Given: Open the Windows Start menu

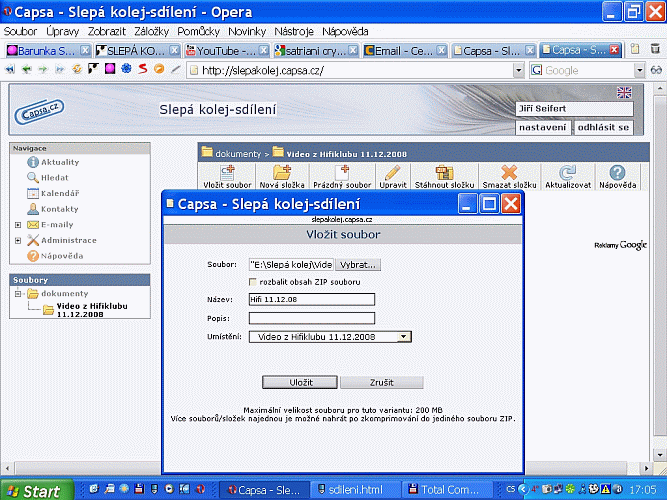Looking at the screenshot, I should point(37,491).
